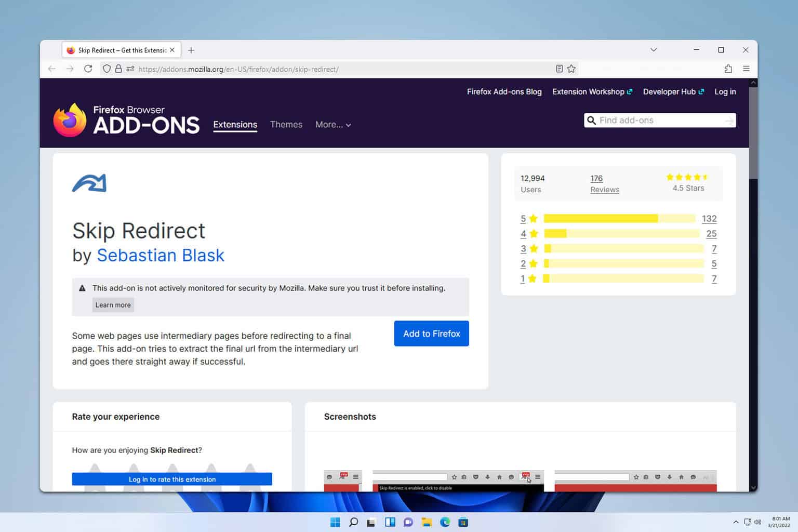Open Microsoft Store from the taskbar
The image size is (798, 532).
[463, 522]
